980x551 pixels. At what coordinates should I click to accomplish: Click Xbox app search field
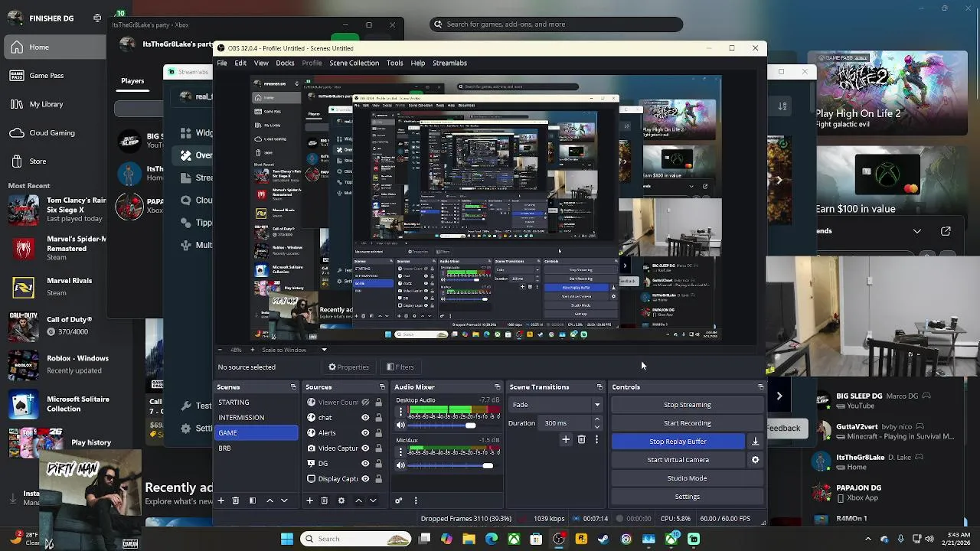click(x=556, y=24)
